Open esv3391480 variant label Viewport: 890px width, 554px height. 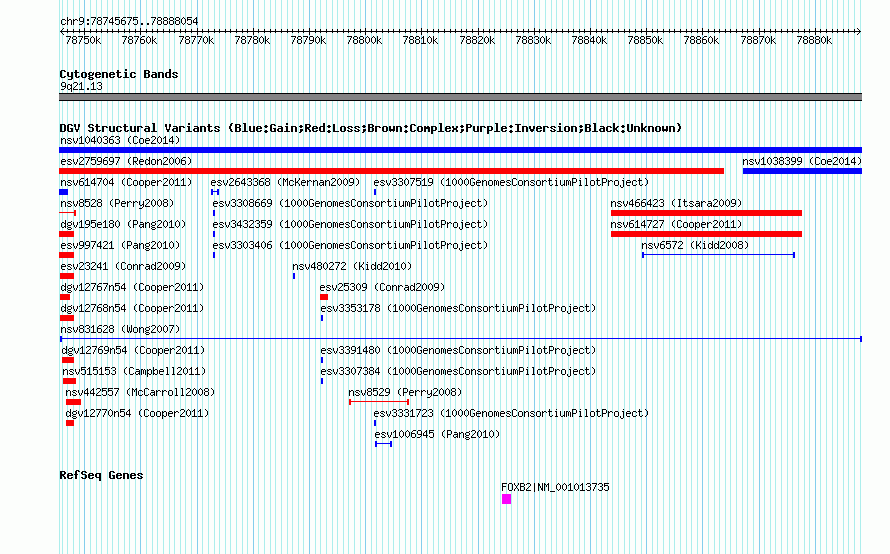(458, 350)
